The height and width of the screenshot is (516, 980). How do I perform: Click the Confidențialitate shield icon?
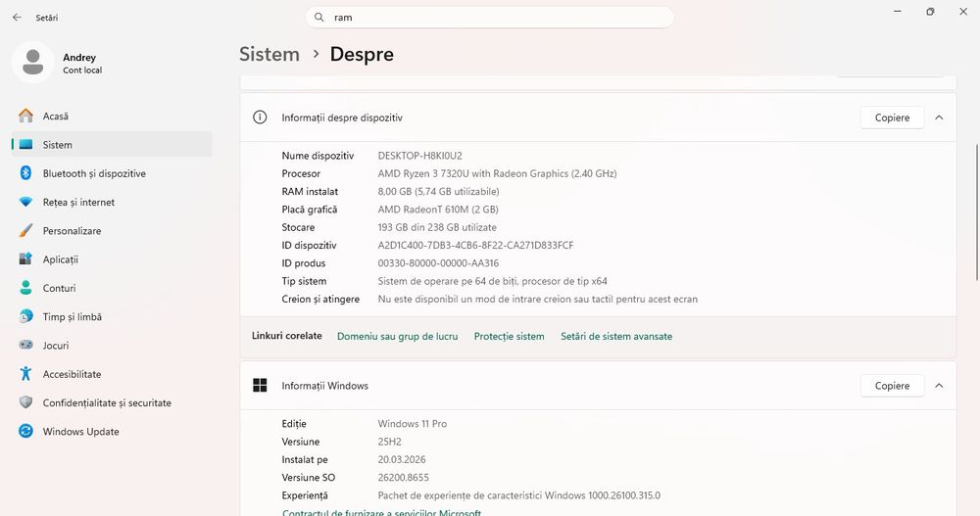25,402
